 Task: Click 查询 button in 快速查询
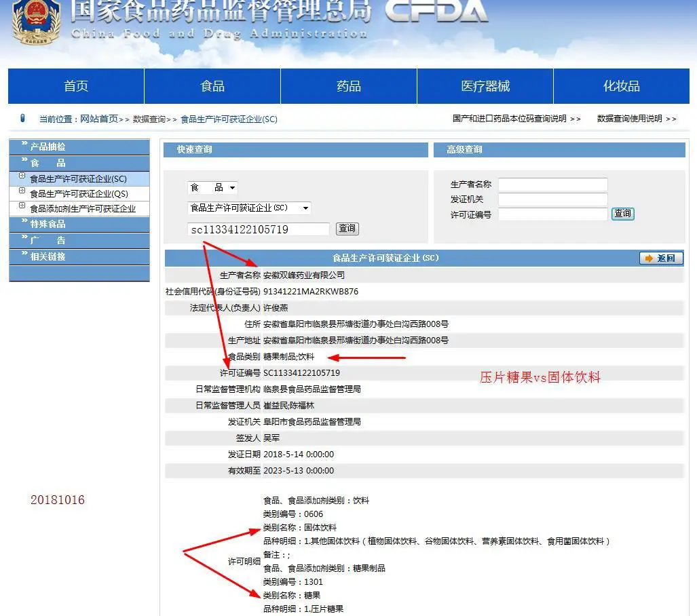point(347,229)
